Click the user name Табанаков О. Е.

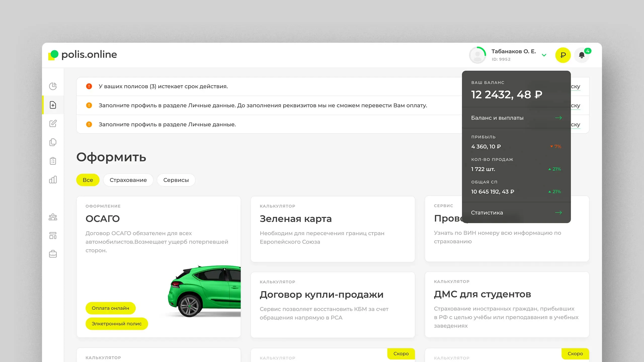pyautogui.click(x=514, y=52)
